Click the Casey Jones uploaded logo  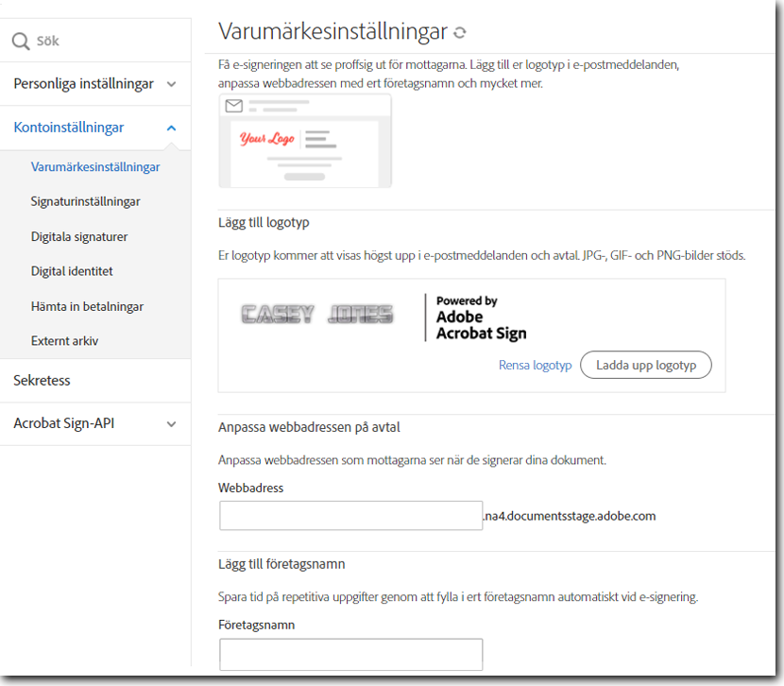(317, 315)
